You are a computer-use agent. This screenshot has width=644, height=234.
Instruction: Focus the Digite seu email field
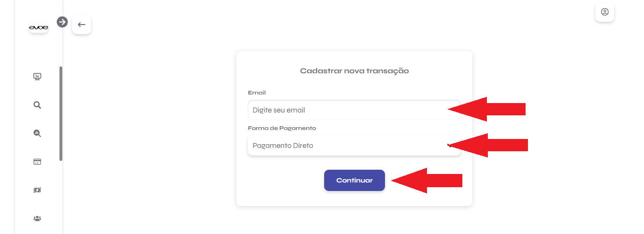point(354,110)
